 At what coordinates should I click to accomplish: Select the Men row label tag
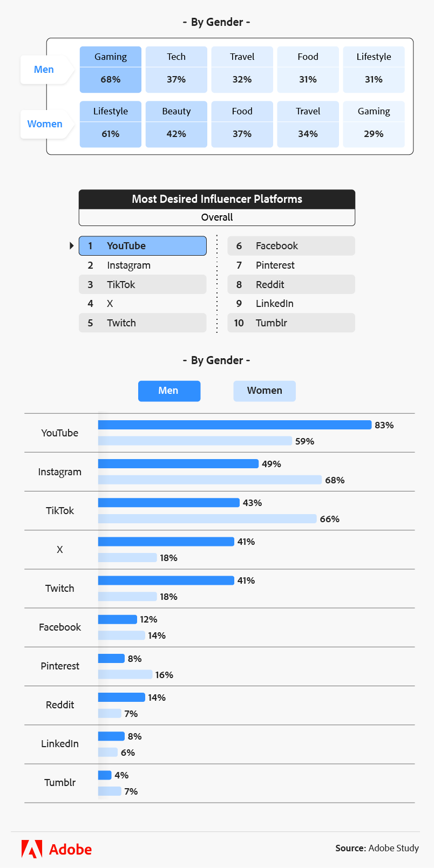[44, 70]
